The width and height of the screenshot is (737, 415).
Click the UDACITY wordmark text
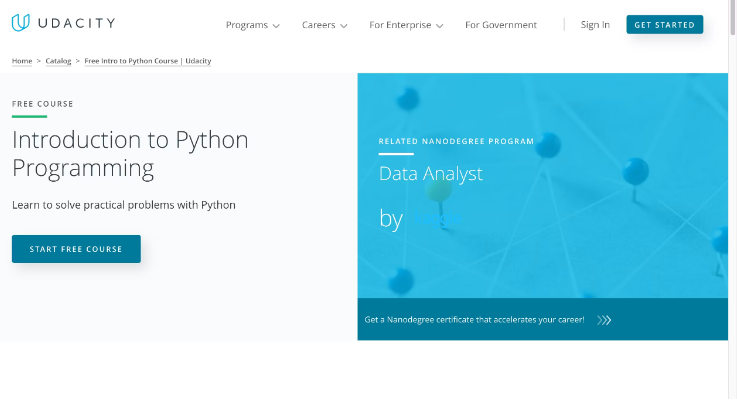coord(77,23)
